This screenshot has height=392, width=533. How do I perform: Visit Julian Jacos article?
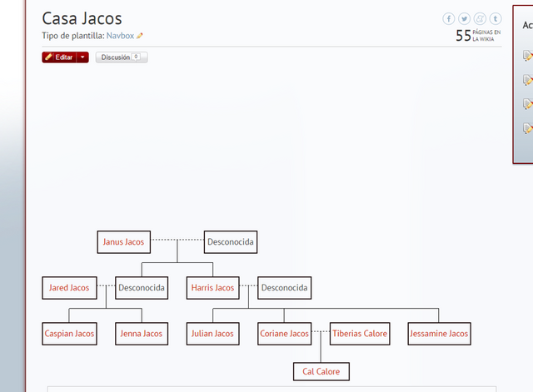click(212, 334)
